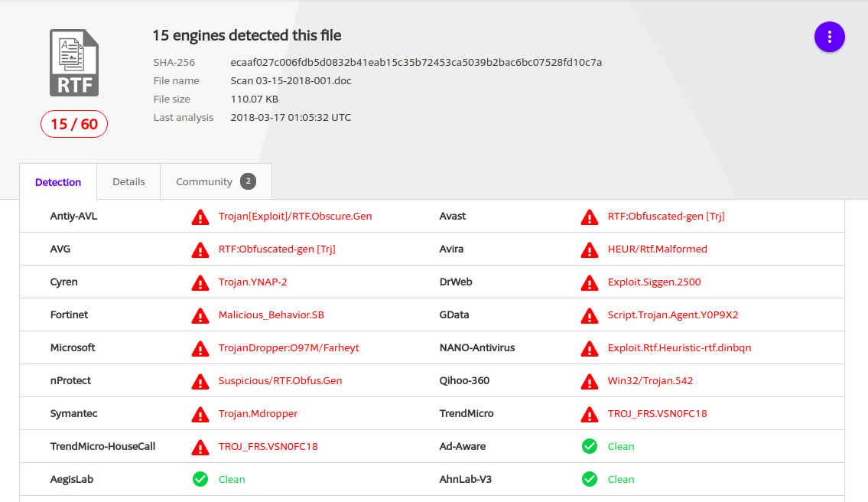This screenshot has width=868, height=502.
Task: Click Avast's RTF:Obfuscated-gen [Trj] result
Action: [x=666, y=216]
